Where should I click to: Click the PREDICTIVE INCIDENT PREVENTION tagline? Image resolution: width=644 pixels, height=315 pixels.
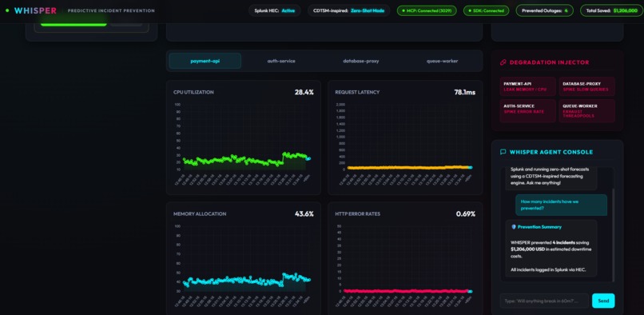tap(111, 10)
